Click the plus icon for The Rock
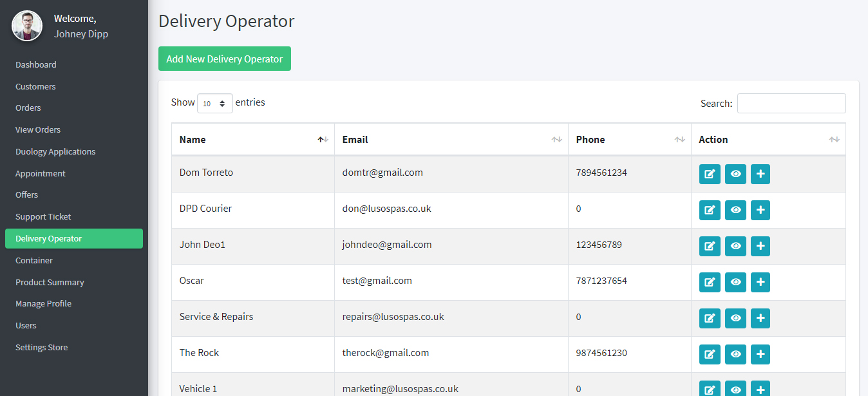 click(x=760, y=354)
